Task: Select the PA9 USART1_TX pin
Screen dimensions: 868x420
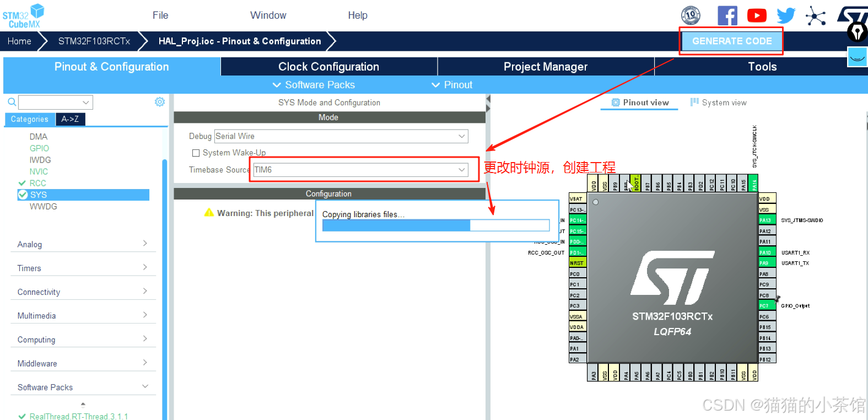Action: [x=767, y=263]
